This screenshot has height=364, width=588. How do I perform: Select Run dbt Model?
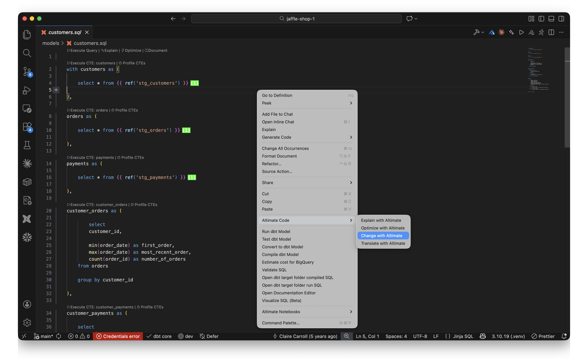tap(307, 231)
